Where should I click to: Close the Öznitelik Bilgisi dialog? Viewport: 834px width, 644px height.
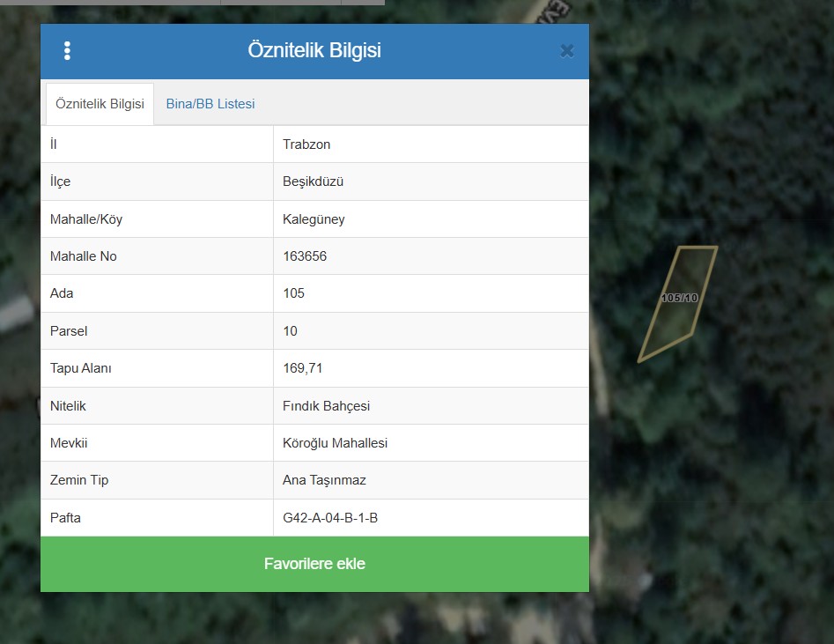pyautogui.click(x=567, y=51)
